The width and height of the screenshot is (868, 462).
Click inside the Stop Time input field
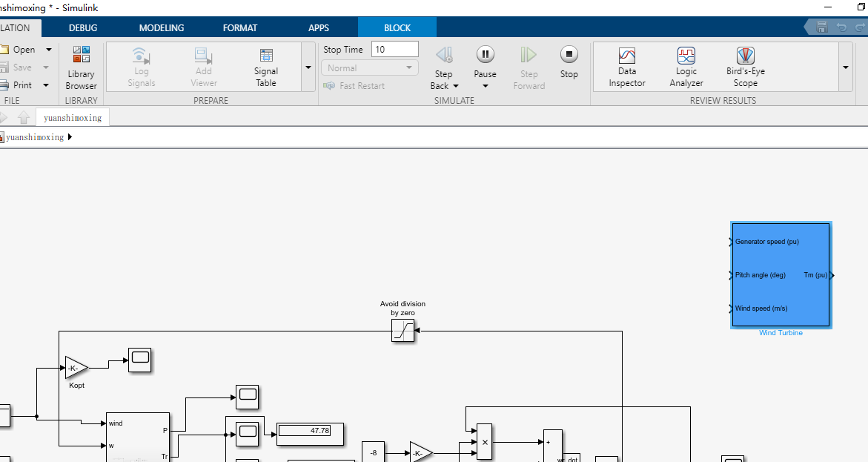[x=393, y=49]
